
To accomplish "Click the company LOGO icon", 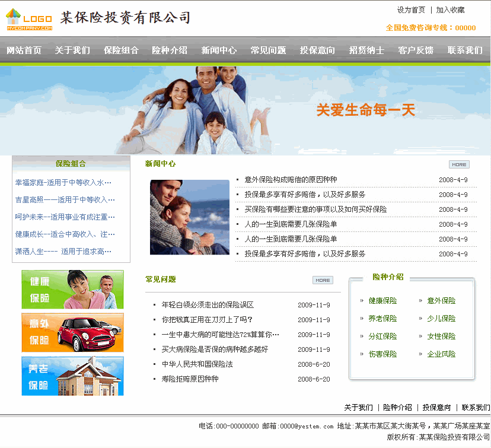I will click(29, 20).
